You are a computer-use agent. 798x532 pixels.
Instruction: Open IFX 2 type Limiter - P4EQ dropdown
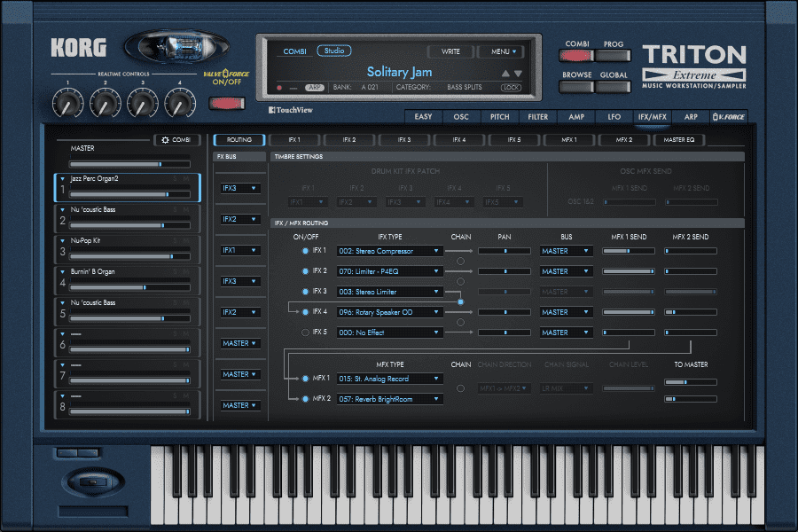click(389, 271)
